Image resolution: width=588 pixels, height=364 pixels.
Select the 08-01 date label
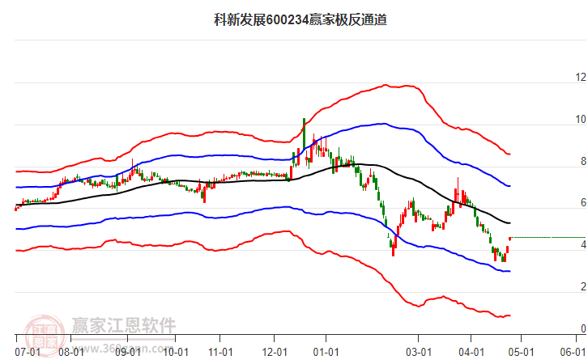coord(71,352)
